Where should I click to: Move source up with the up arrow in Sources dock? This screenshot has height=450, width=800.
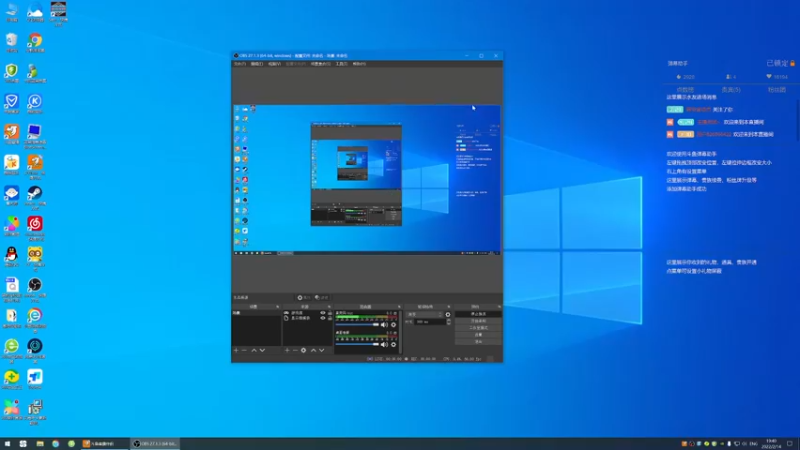click(313, 351)
